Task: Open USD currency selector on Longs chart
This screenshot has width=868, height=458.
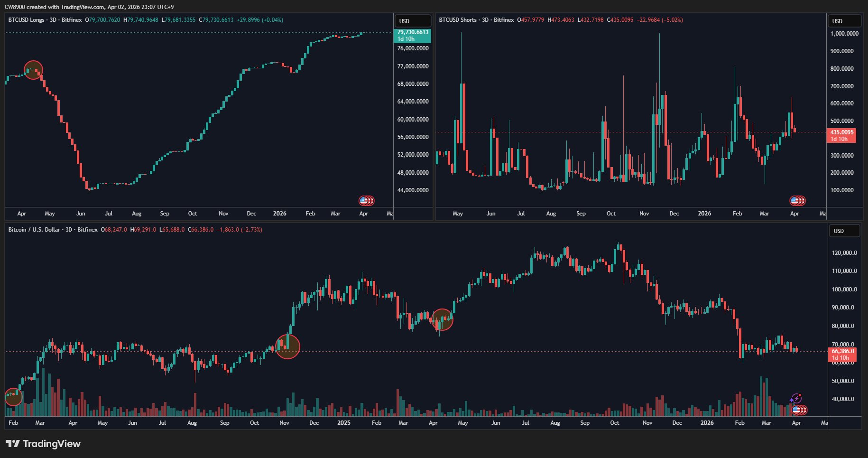Action: click(413, 21)
